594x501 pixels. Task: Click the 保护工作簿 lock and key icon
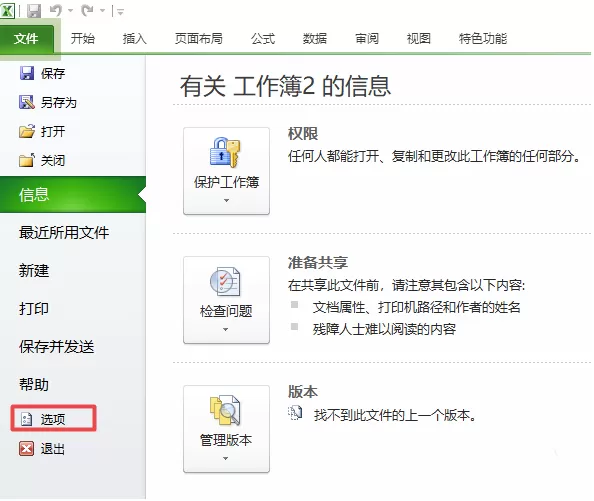[225, 152]
